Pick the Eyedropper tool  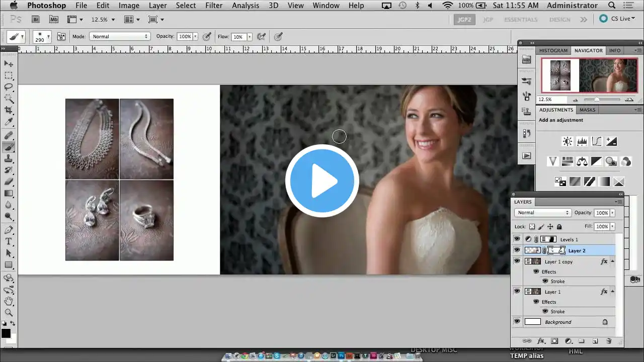coord(9,122)
